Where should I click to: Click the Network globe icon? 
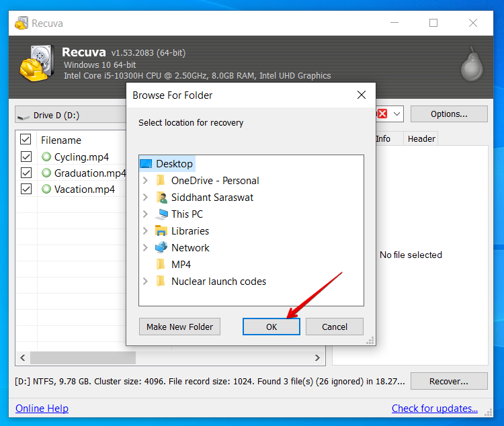(161, 247)
